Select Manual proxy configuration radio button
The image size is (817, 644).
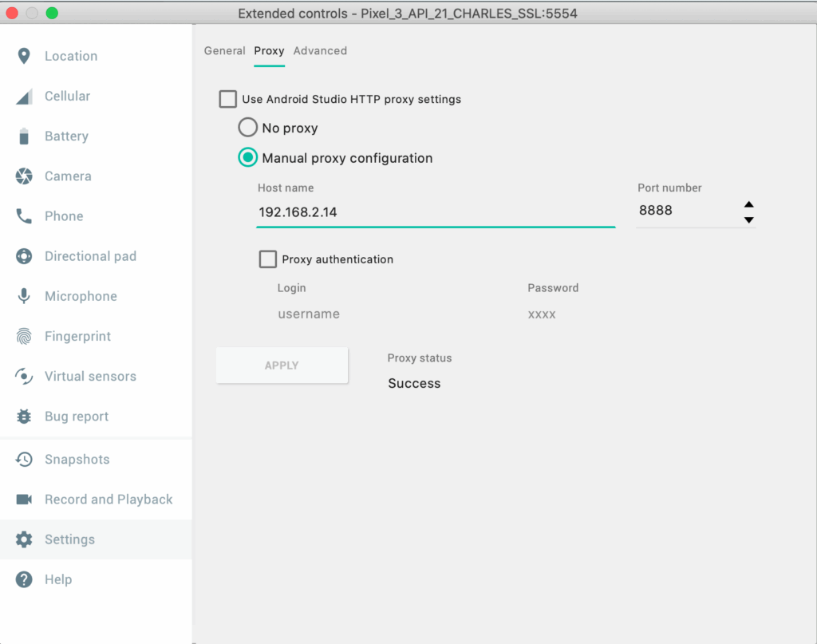pyautogui.click(x=248, y=158)
